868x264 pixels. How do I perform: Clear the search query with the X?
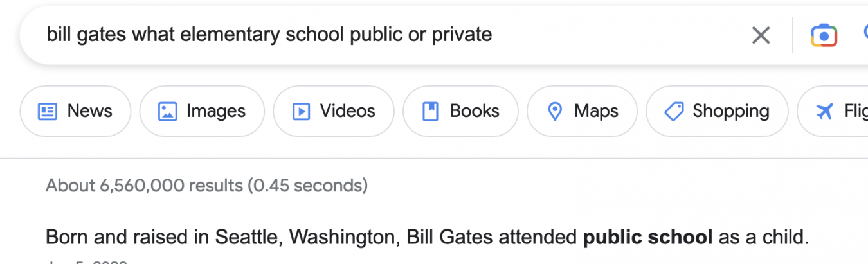761,35
